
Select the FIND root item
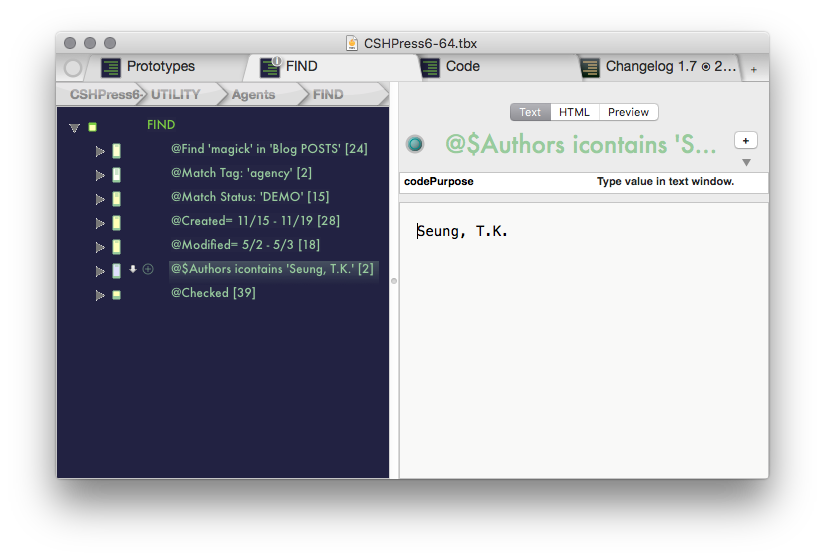pyautogui.click(x=161, y=125)
